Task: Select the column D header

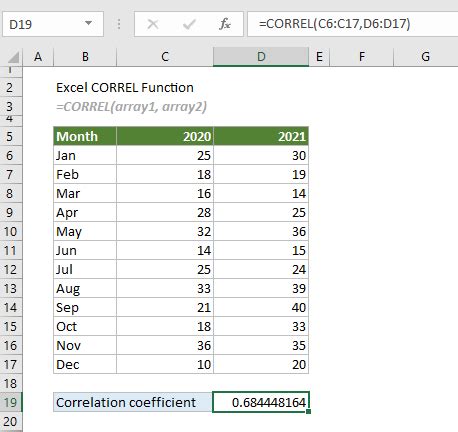Action: [x=261, y=57]
